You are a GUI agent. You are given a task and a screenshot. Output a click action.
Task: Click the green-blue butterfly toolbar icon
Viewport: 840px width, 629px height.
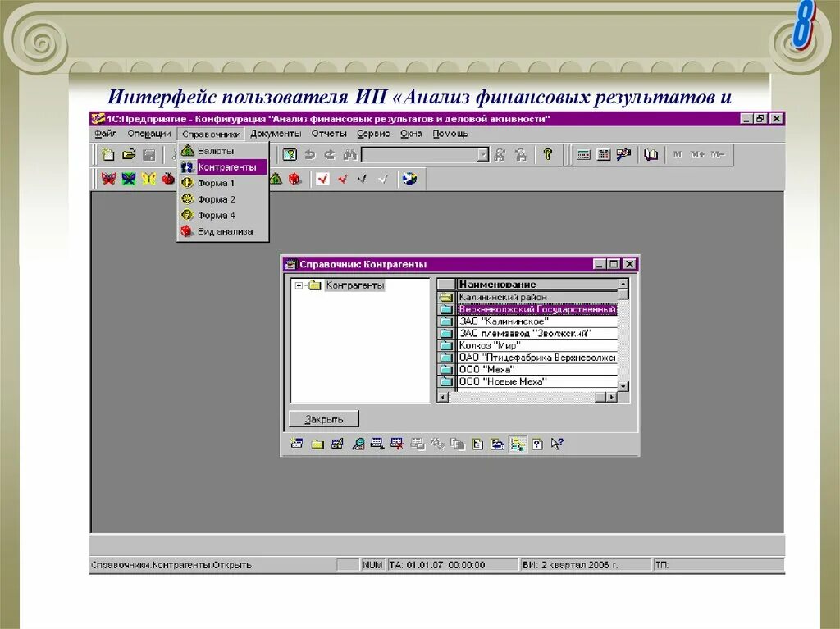click(129, 179)
